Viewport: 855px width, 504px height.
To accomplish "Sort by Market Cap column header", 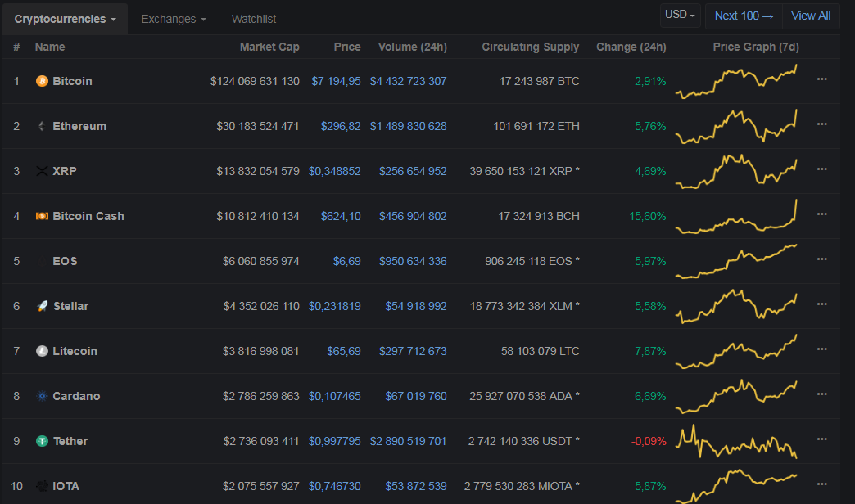I will point(269,47).
